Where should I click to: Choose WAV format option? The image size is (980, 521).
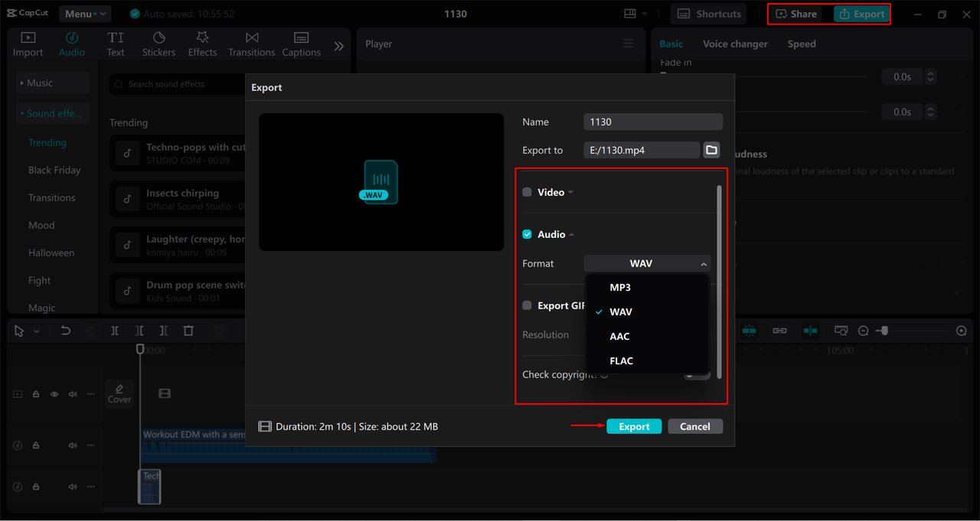pyautogui.click(x=647, y=312)
